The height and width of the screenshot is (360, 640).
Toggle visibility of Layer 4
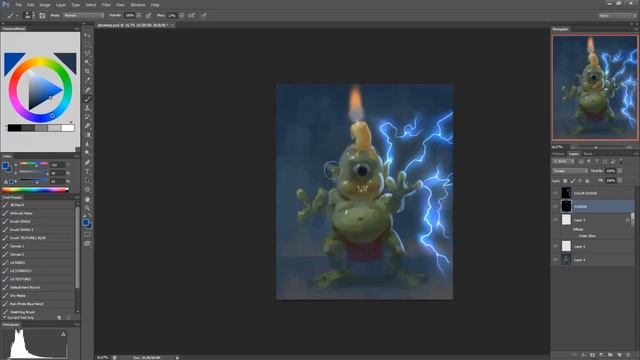click(556, 260)
